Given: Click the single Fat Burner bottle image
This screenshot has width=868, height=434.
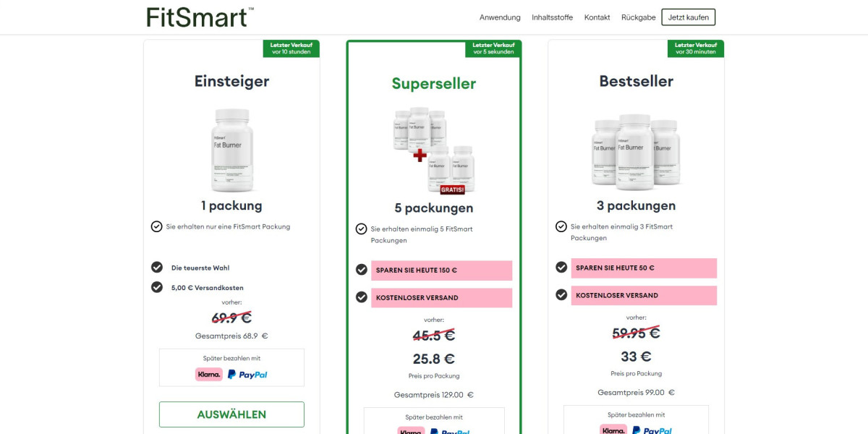Looking at the screenshot, I should click(231, 150).
